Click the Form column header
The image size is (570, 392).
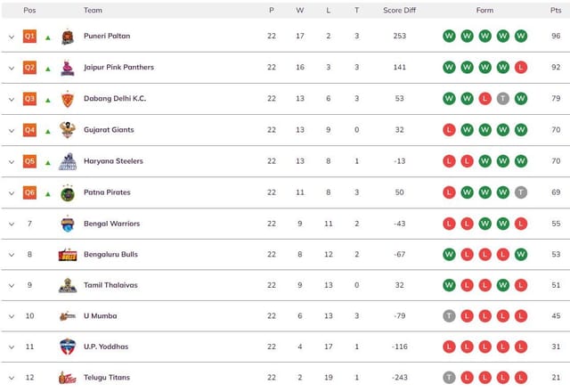click(x=484, y=11)
